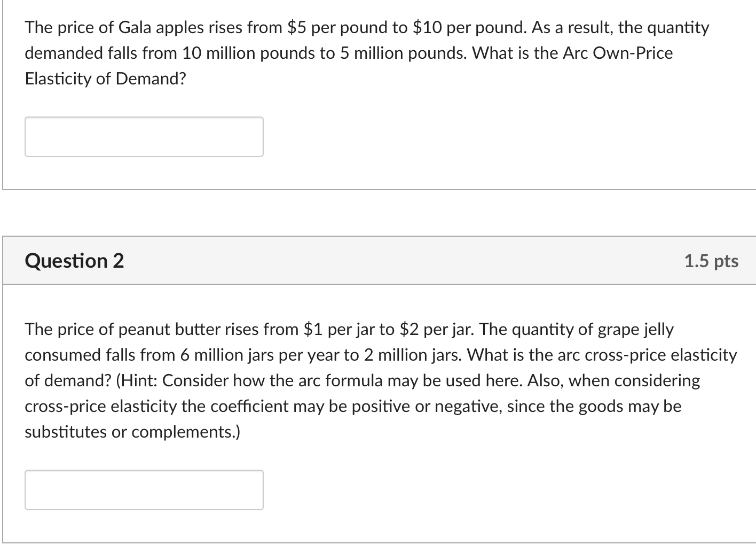Click the Gala apples answer input box
The image size is (756, 545).
144,137
